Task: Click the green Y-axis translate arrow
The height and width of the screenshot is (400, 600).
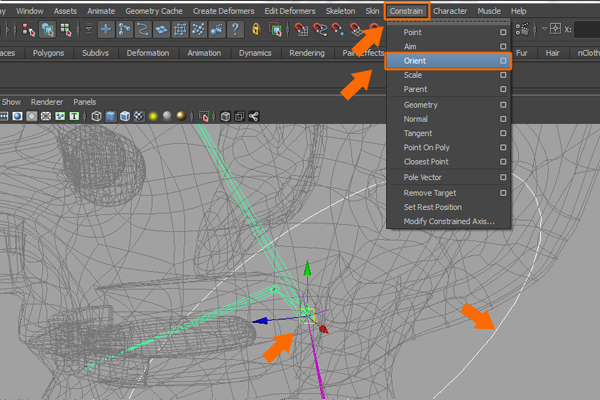Action: (307, 268)
